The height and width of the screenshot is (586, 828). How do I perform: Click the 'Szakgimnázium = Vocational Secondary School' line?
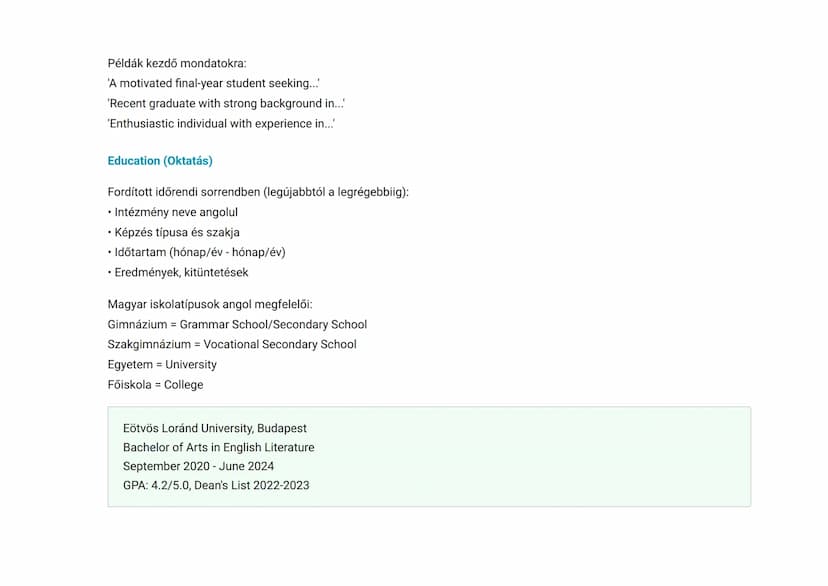pyautogui.click(x=232, y=344)
